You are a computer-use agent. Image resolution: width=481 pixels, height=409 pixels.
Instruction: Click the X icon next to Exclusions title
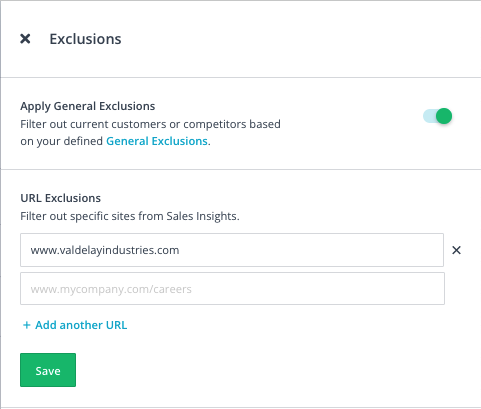(x=25, y=39)
